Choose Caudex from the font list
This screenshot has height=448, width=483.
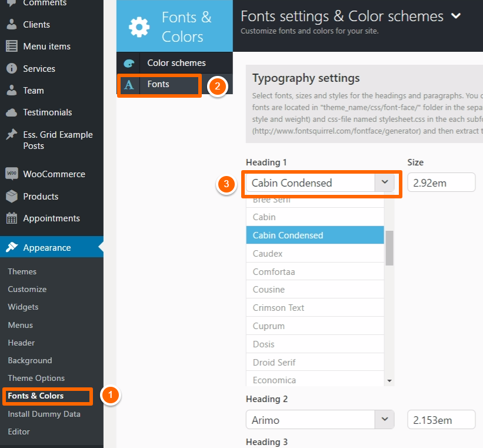tap(315, 253)
